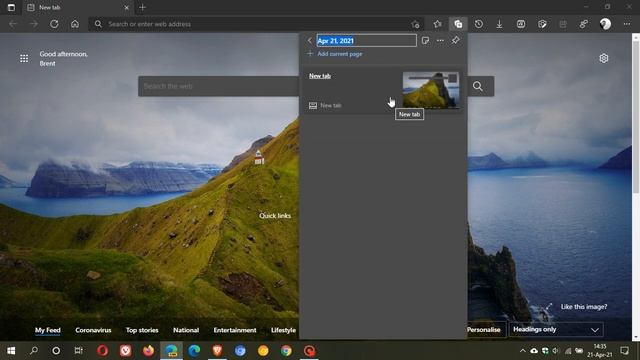The height and width of the screenshot is (360, 640).
Task: Select the My Feed tab
Action: [48, 330]
